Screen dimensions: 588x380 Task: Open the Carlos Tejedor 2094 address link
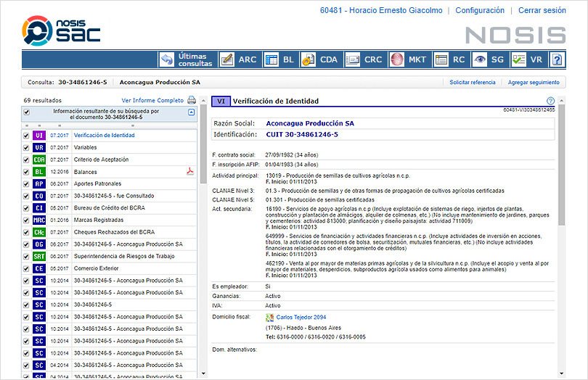point(301,318)
